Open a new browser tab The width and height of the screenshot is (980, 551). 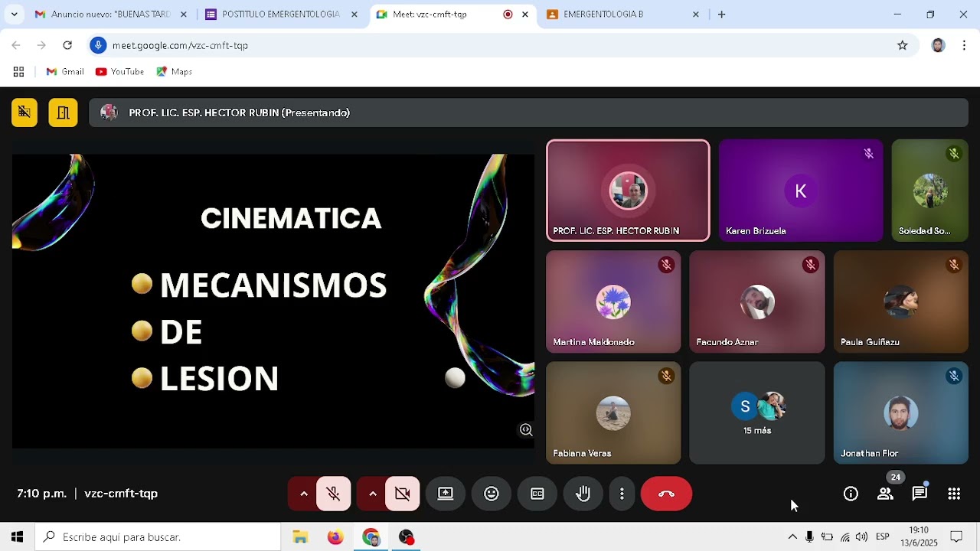pyautogui.click(x=721, y=15)
